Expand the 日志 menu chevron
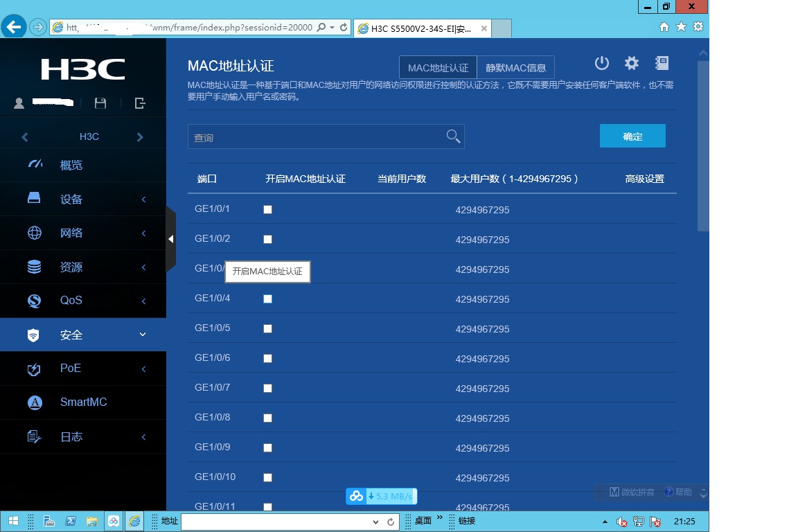This screenshot has height=532, width=798. click(143, 437)
